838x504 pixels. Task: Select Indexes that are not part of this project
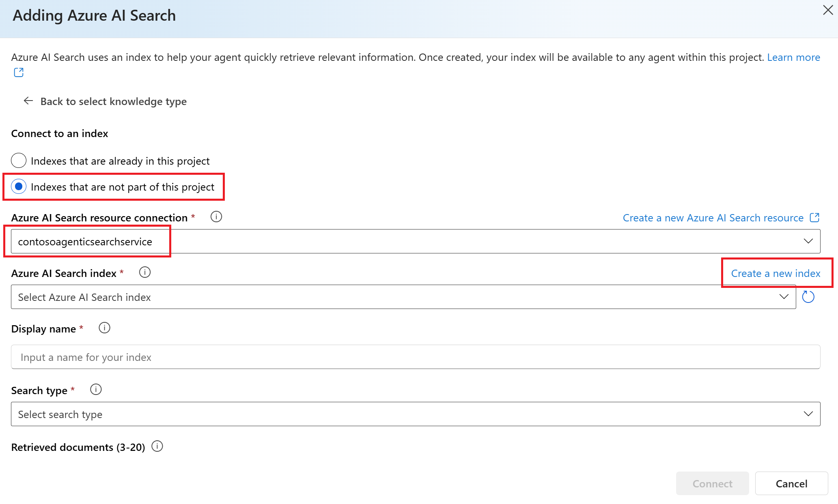(19, 187)
